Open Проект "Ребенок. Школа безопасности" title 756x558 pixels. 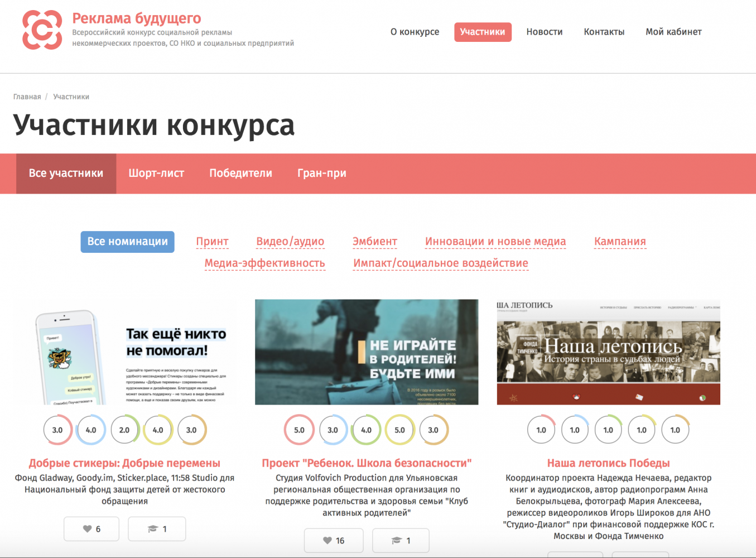[367, 463]
